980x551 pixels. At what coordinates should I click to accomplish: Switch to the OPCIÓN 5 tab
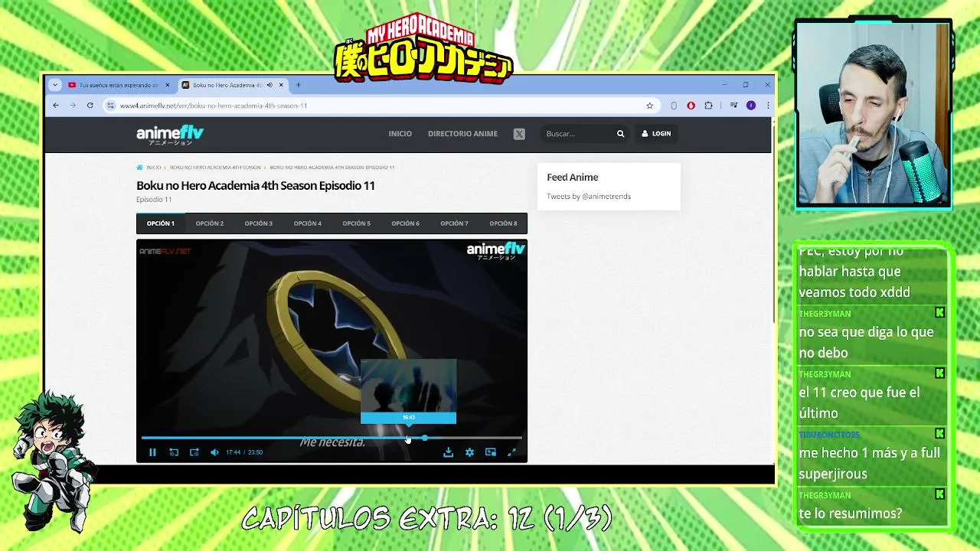[x=357, y=223]
